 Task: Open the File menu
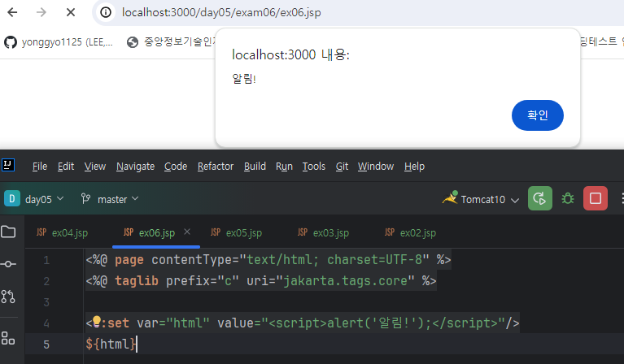tap(40, 166)
